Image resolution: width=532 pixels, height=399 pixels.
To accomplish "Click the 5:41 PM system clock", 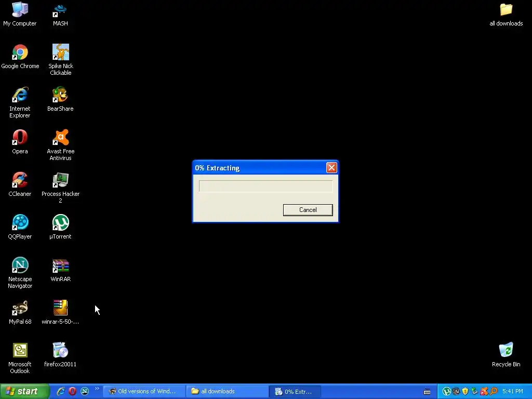I will coord(513,391).
